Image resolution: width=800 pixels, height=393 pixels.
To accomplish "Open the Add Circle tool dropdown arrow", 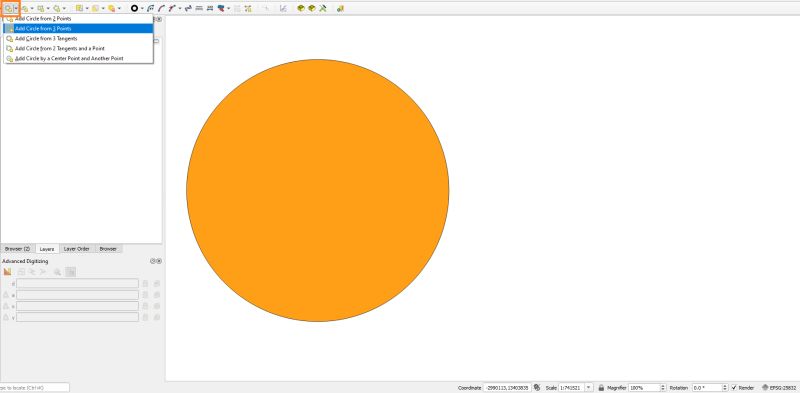I will (16, 8).
